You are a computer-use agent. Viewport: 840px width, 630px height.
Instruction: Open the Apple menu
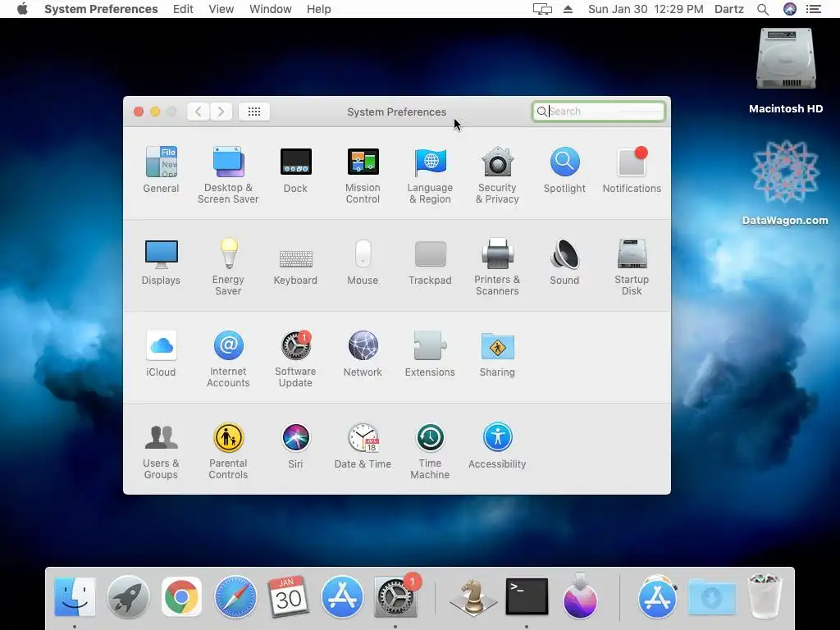pyautogui.click(x=22, y=9)
